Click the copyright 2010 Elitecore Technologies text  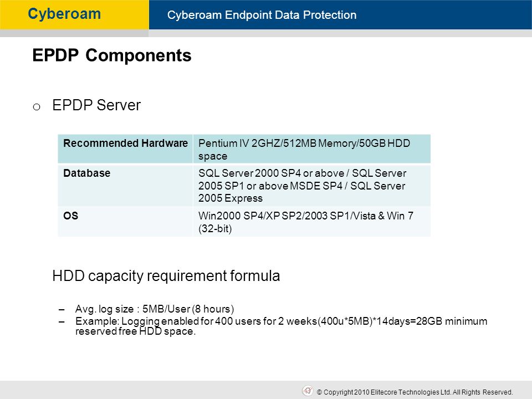(415, 392)
